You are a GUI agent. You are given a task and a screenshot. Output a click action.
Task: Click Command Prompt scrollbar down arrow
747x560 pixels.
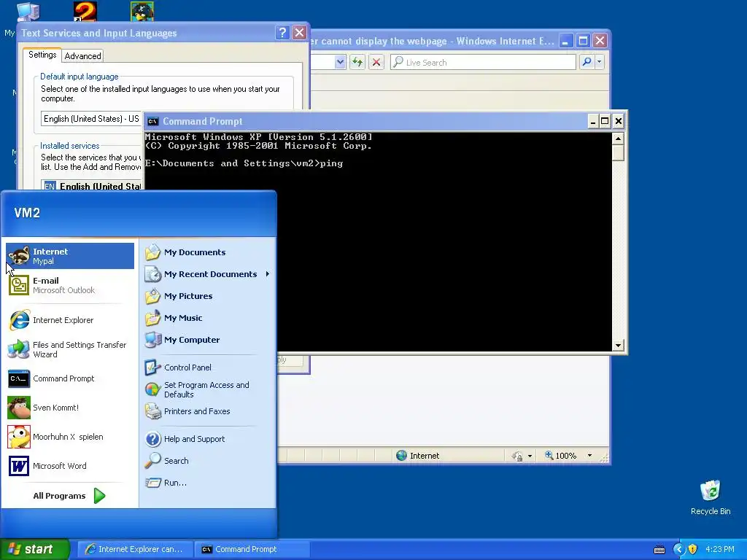[x=618, y=345]
